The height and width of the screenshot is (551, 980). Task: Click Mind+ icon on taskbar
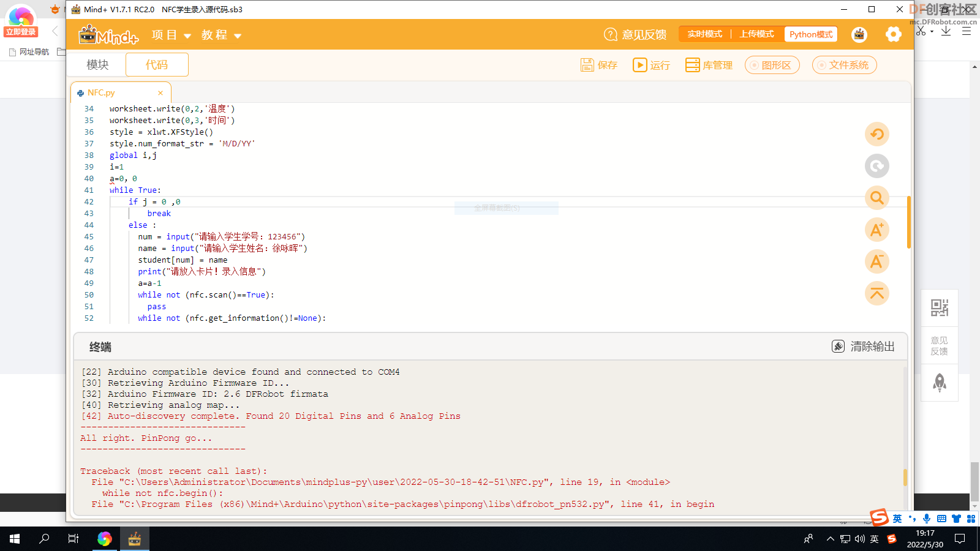[135, 539]
